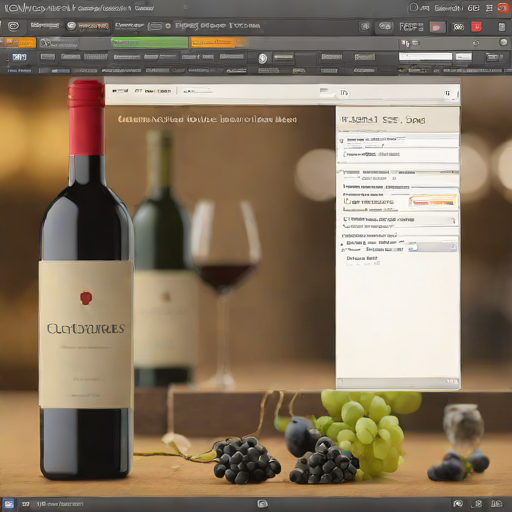Click the red icon in title bar corner
This screenshot has height=512, width=512.
pyautogui.click(x=503, y=8)
